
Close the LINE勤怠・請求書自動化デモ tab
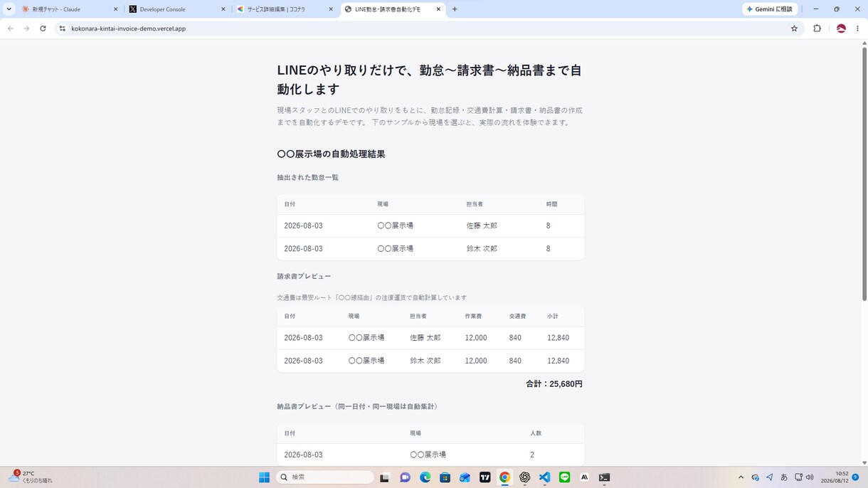pyautogui.click(x=438, y=9)
